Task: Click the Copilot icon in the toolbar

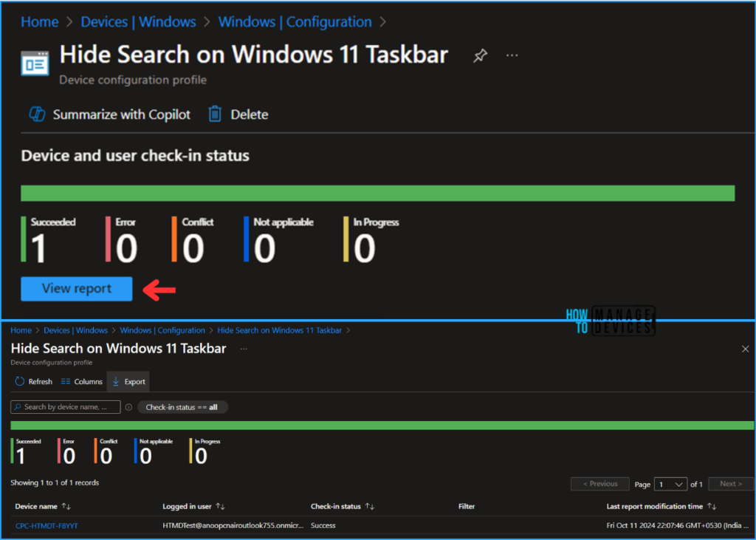Action: 37,115
